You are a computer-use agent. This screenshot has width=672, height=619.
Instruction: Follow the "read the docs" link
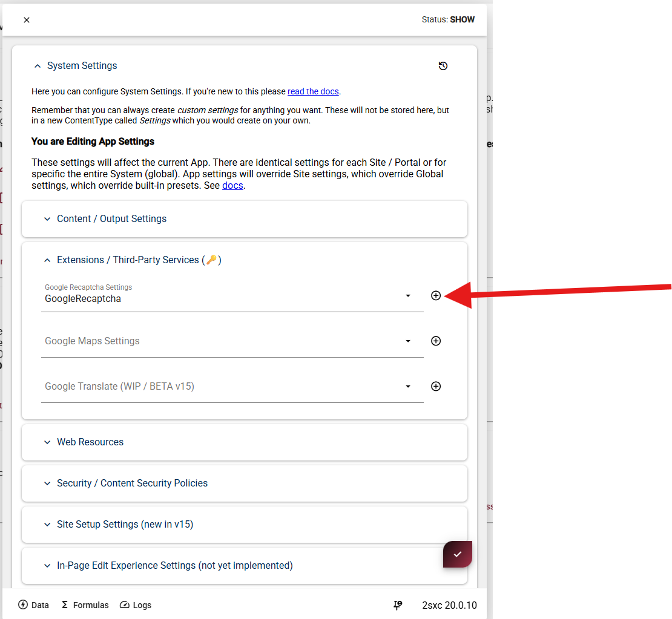tap(313, 91)
